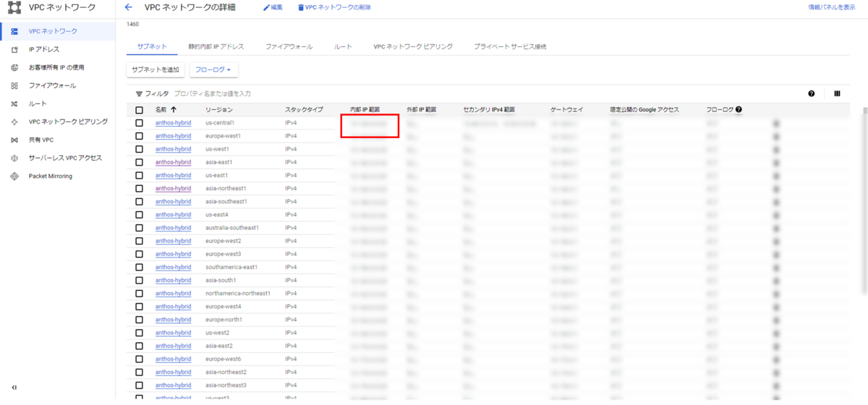Click the ルート sidebar arrows icon
The width and height of the screenshot is (868, 405).
14,103
